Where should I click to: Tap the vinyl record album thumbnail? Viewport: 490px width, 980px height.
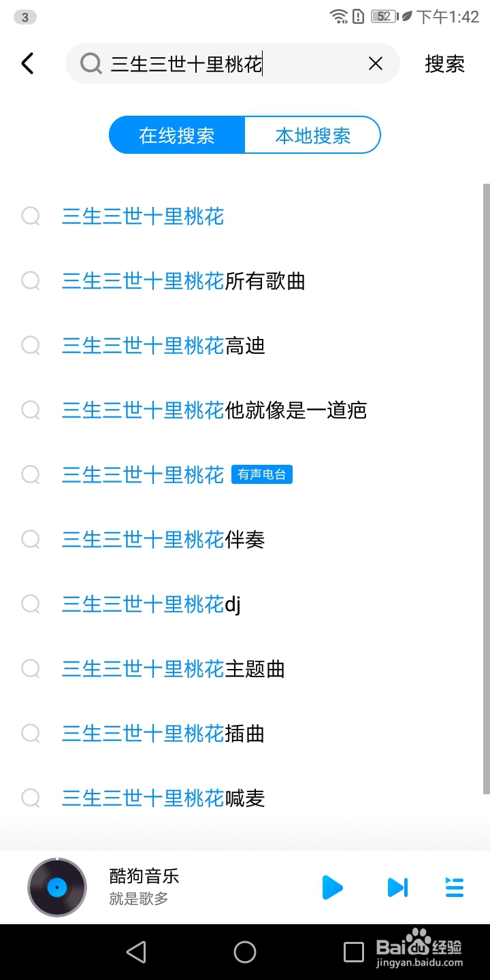57,887
